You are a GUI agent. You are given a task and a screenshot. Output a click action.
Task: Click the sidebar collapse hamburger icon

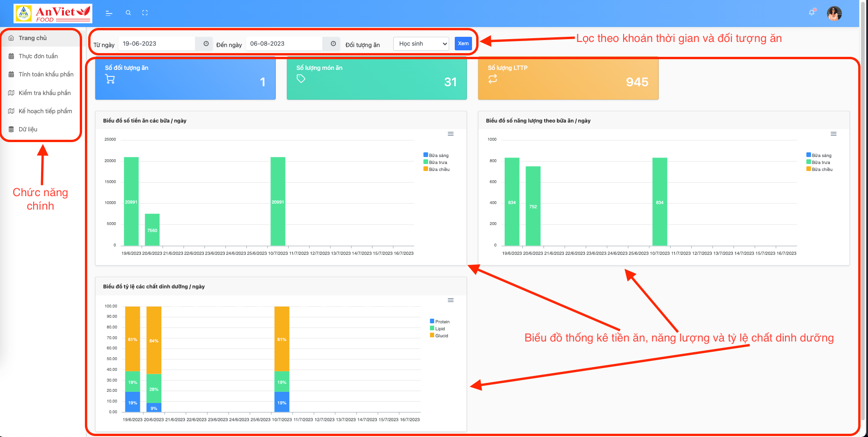click(109, 13)
